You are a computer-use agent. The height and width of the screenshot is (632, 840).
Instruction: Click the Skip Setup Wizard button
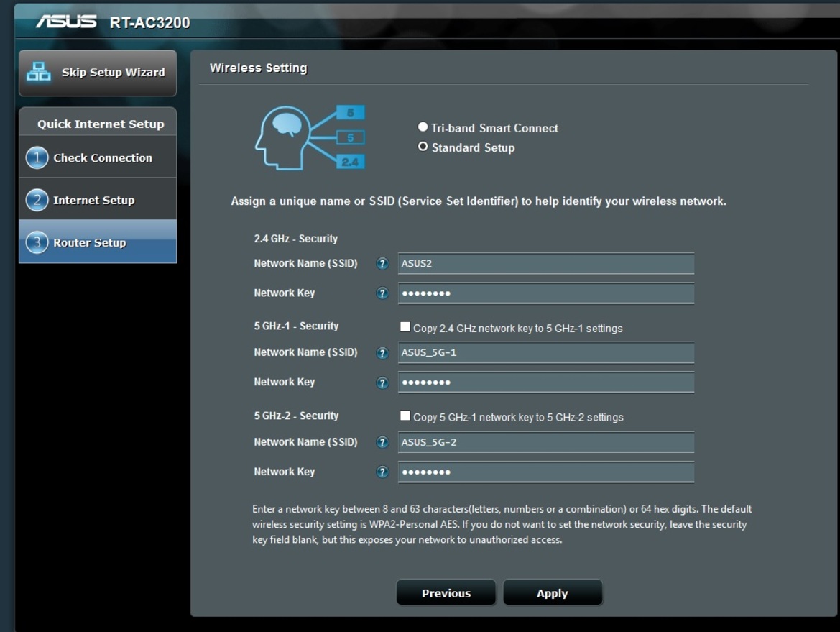98,73
